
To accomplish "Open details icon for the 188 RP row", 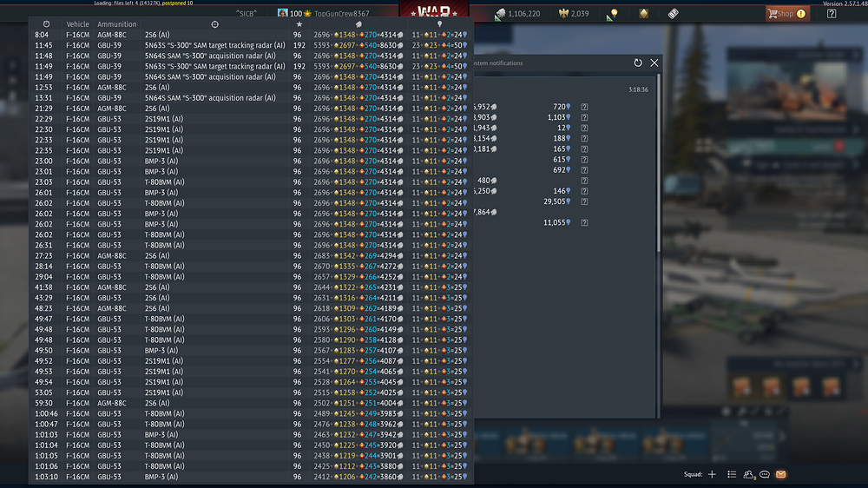I will [584, 138].
